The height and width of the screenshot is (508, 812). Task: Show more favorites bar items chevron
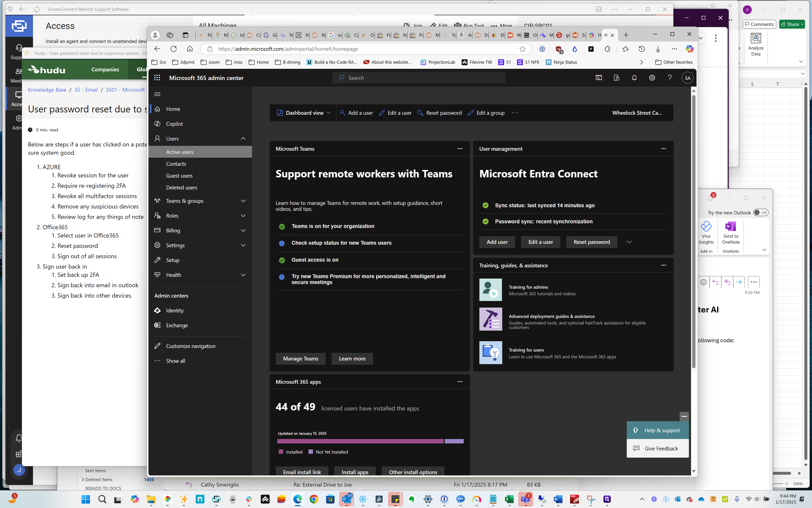pyautogui.click(x=641, y=62)
